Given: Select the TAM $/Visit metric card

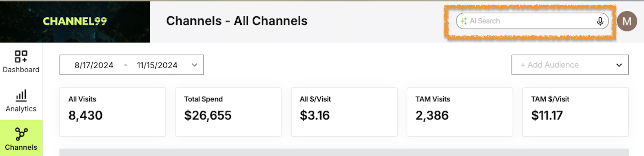Looking at the screenshot, I should [575, 112].
